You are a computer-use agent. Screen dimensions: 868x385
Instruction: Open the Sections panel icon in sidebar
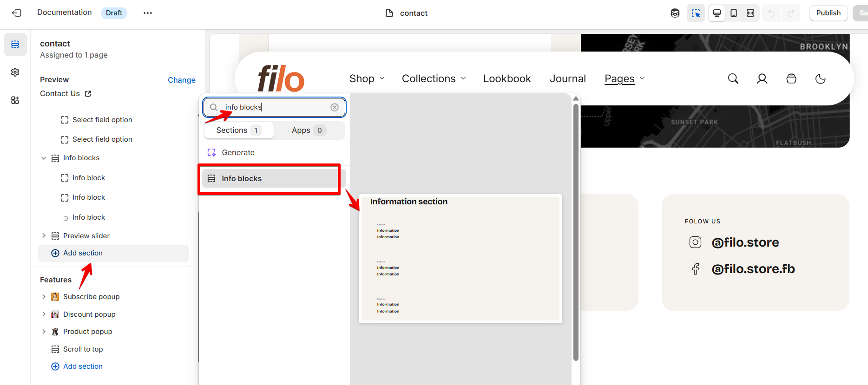click(15, 45)
